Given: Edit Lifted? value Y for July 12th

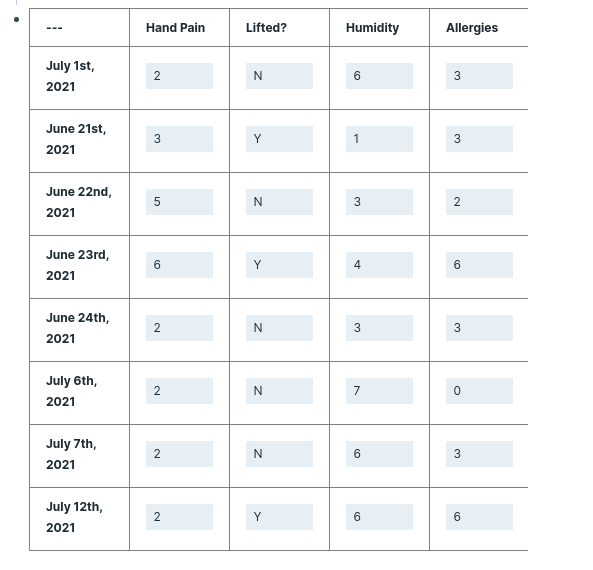Looking at the screenshot, I should click(279, 517).
